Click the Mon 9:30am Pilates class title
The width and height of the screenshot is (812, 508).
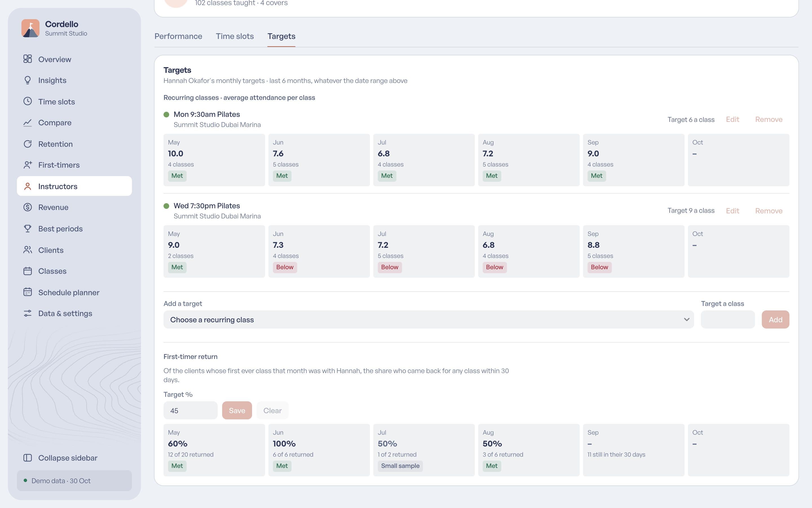pyautogui.click(x=207, y=114)
